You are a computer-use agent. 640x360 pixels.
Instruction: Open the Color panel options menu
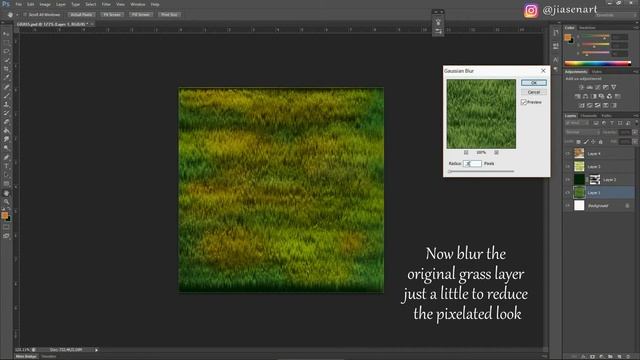tap(636, 28)
